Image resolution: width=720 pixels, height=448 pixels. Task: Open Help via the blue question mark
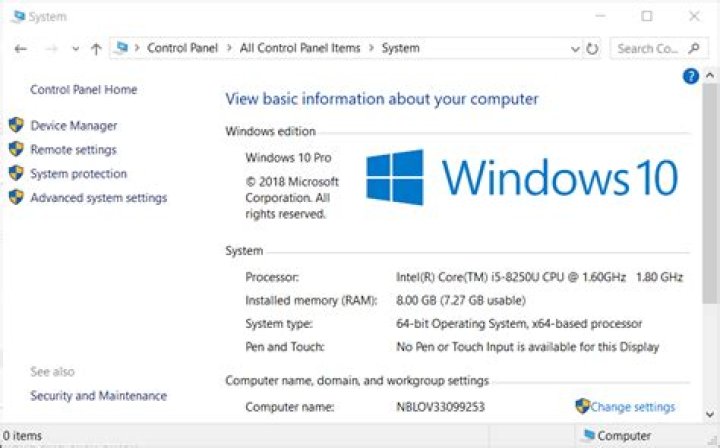coord(691,76)
